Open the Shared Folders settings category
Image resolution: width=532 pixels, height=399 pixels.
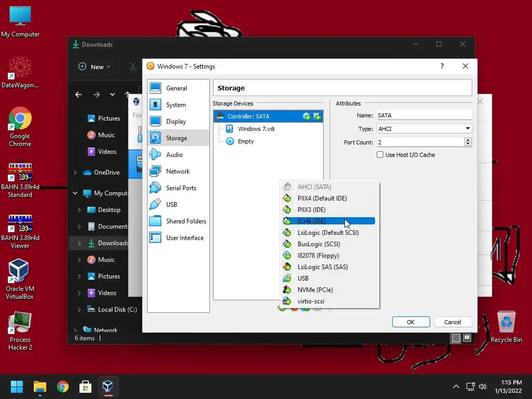coord(179,221)
